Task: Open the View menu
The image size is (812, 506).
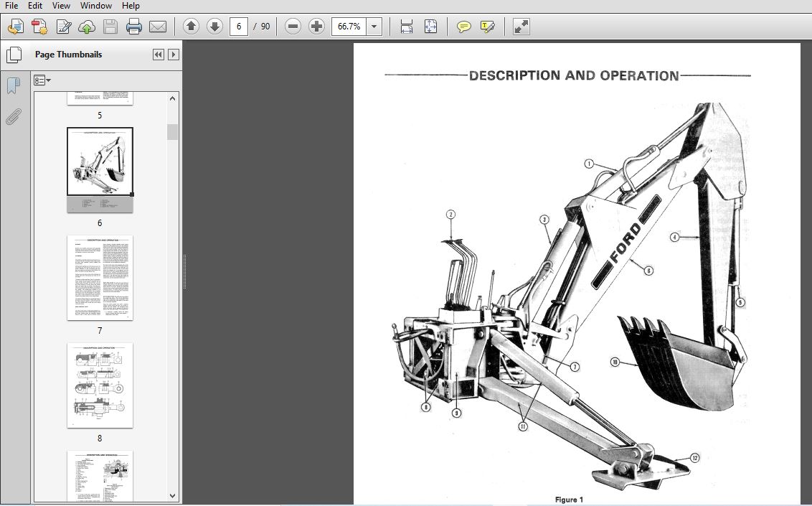Action: (x=61, y=6)
